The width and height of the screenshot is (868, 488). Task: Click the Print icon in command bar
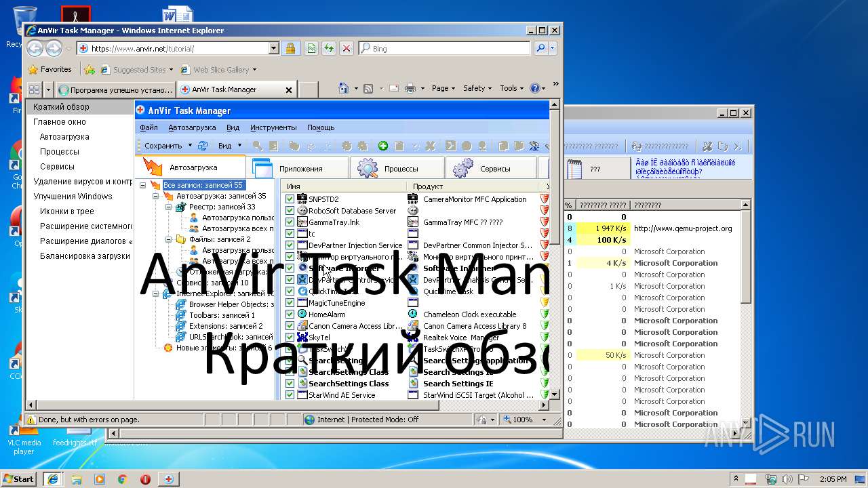410,88
